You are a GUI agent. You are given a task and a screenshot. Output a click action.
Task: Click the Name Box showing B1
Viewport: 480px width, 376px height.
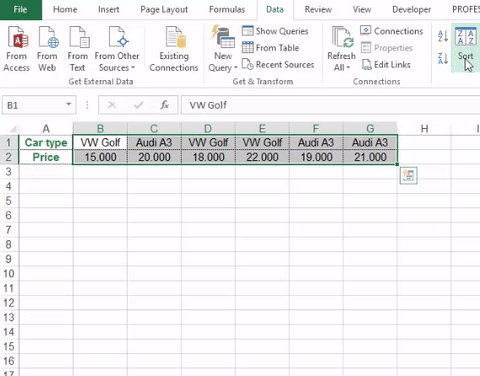click(x=33, y=105)
